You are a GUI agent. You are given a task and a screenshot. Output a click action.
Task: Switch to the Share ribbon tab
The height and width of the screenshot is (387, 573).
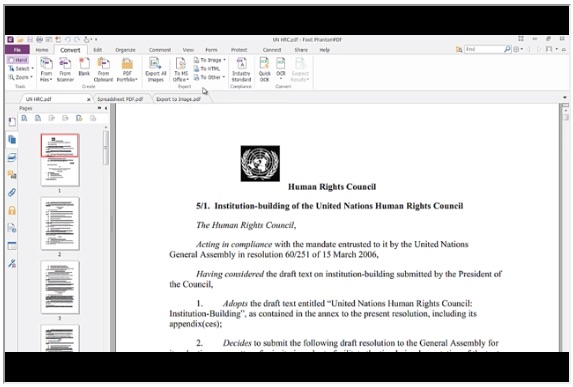(301, 50)
